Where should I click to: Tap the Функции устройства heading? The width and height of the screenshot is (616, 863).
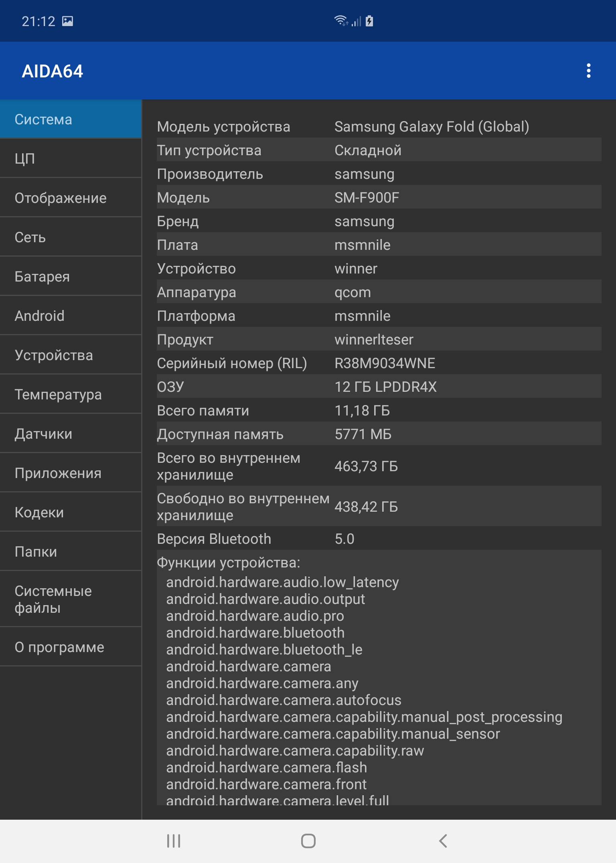point(228,562)
